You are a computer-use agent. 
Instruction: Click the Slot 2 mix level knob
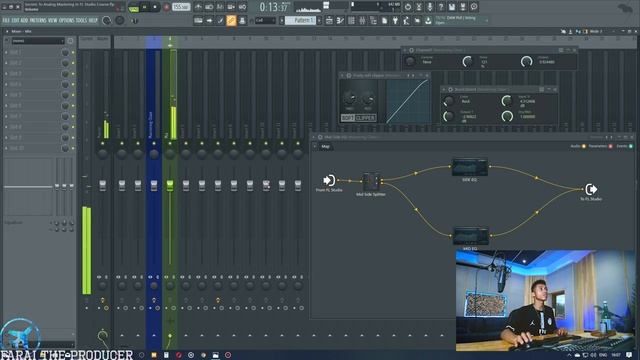[65, 63]
